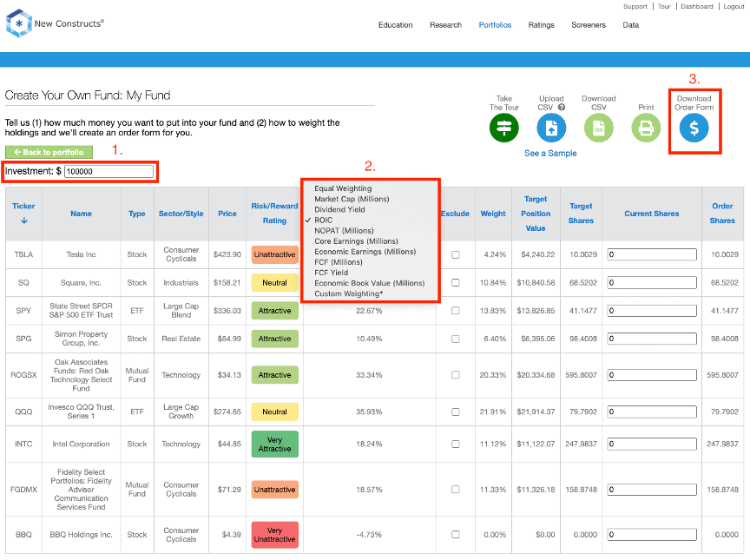Focus the Current Shares field for SQ

point(651,283)
